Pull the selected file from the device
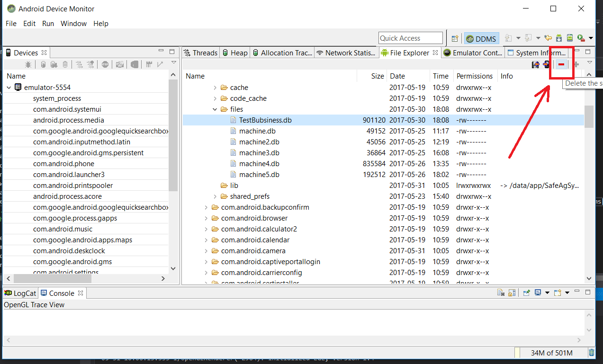The image size is (603, 364). click(x=535, y=64)
